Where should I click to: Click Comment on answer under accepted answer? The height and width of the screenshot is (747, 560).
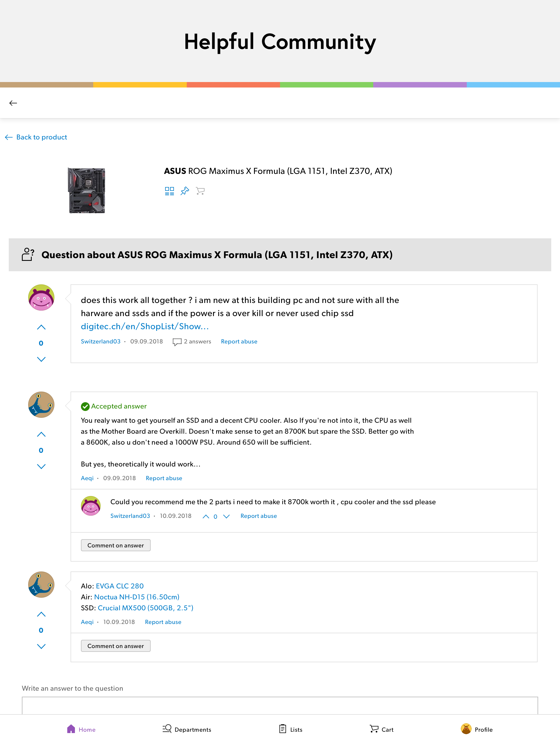click(115, 545)
